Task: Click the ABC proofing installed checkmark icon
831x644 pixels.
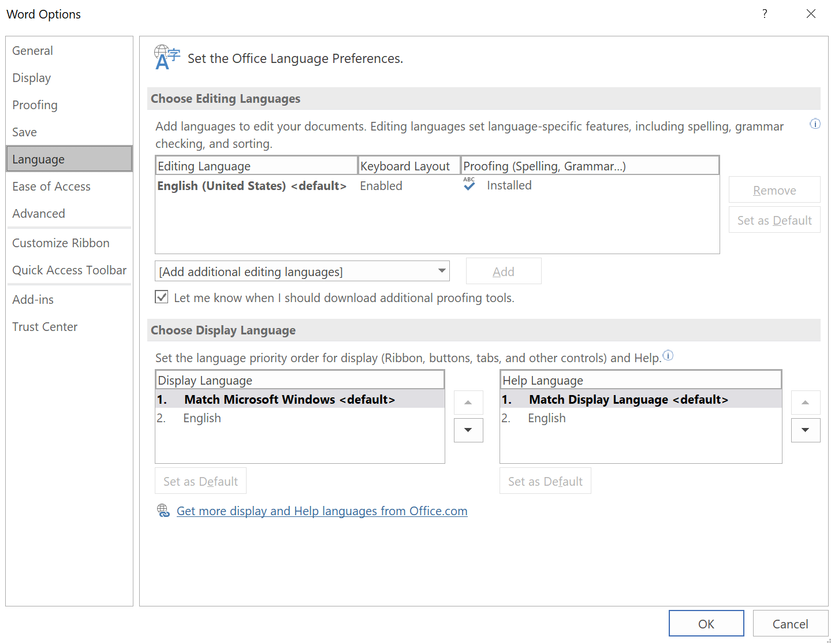Action: click(x=469, y=184)
